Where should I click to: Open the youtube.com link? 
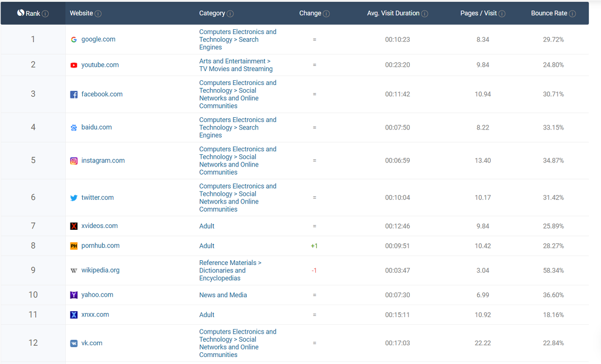[100, 64]
